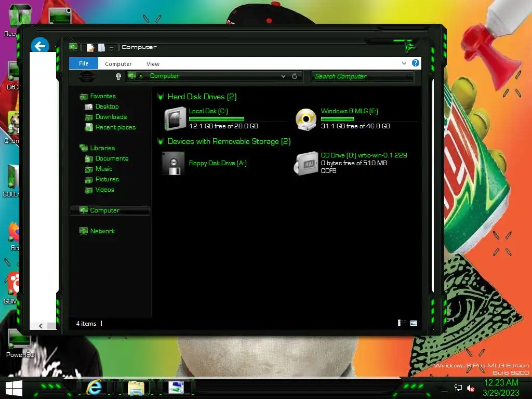Image resolution: width=532 pixels, height=399 pixels.
Task: Select Favorites in the navigation pane
Action: click(x=103, y=96)
